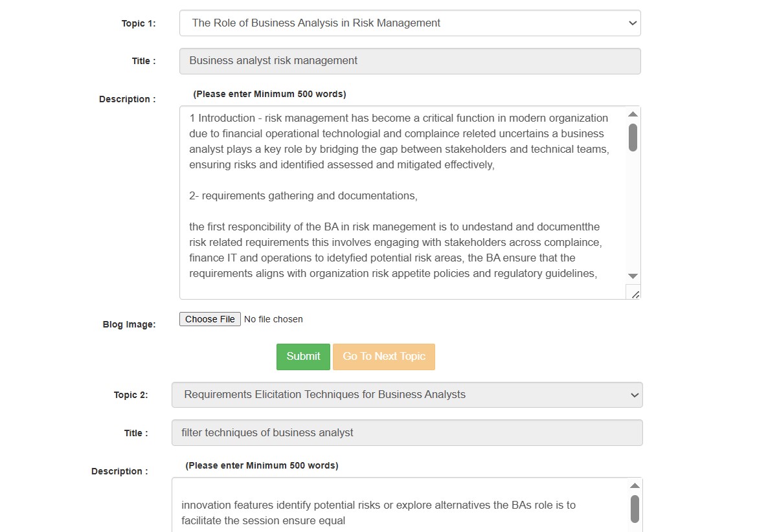Image resolution: width=768 pixels, height=532 pixels.
Task: Focus the 'filter techniques of business analyst' title field
Action: click(407, 433)
